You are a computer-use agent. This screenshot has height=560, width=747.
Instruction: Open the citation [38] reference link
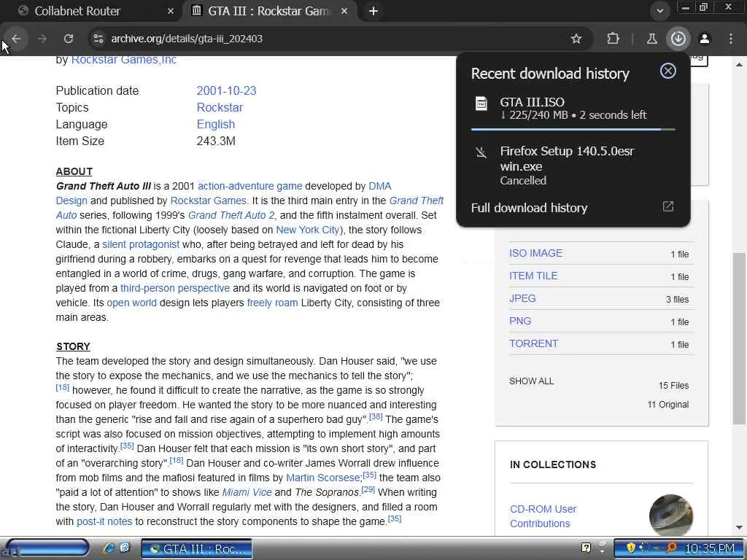(376, 416)
